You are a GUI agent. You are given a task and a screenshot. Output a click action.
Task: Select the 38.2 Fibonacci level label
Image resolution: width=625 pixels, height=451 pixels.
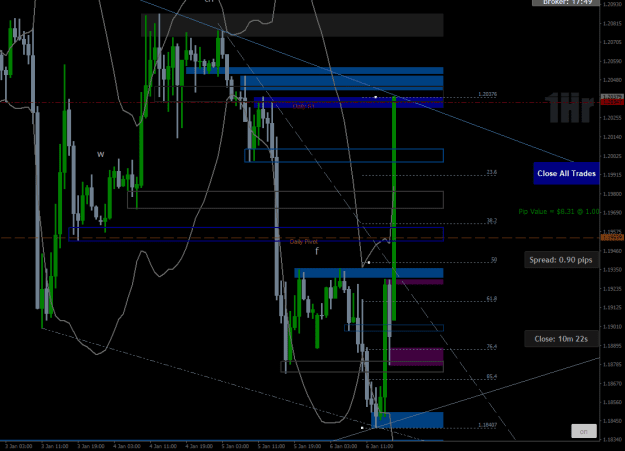(x=492, y=221)
